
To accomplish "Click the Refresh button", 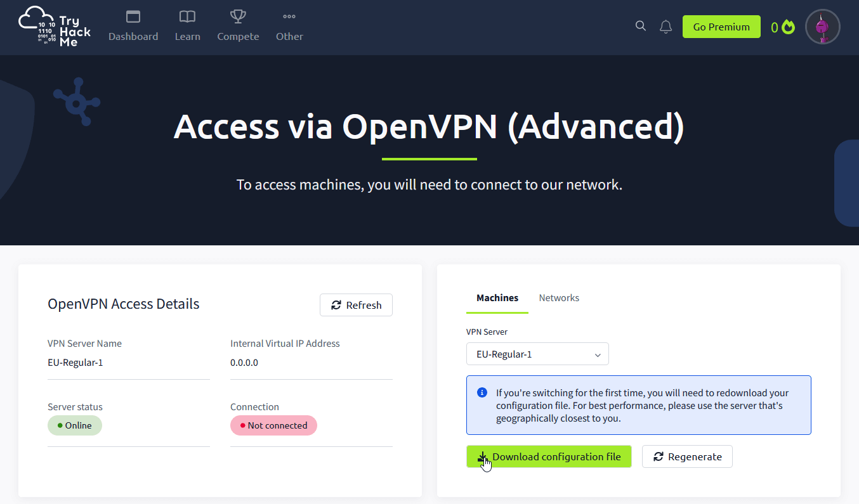I will tap(356, 305).
